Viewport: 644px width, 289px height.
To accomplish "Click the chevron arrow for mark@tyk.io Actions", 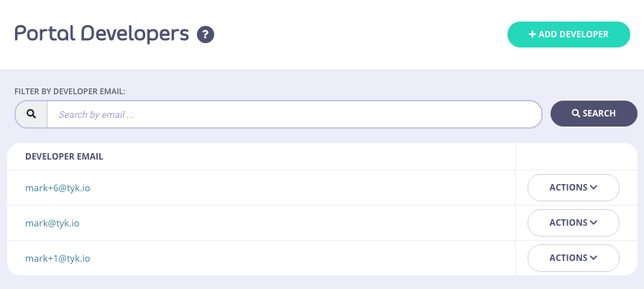I will pyautogui.click(x=594, y=223).
